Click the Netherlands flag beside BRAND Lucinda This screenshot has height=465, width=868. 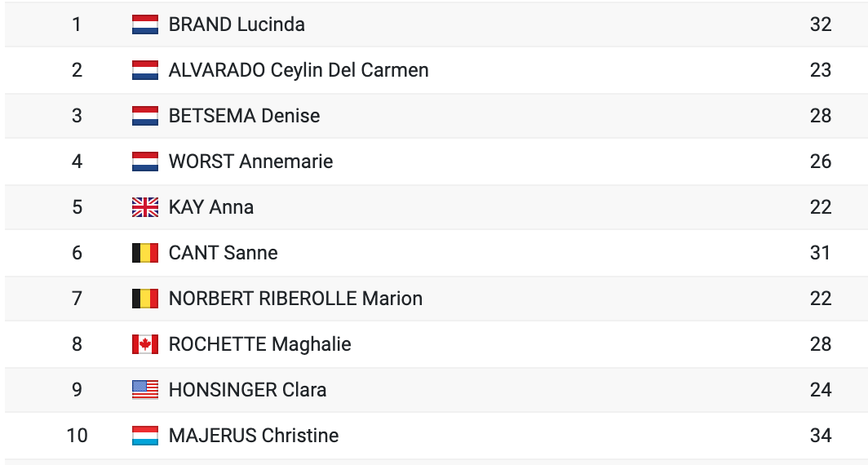pyautogui.click(x=145, y=24)
